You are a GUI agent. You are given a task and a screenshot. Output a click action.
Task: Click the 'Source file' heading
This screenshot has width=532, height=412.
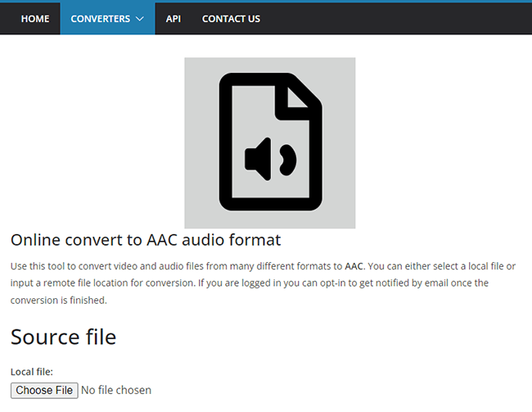[64, 337]
